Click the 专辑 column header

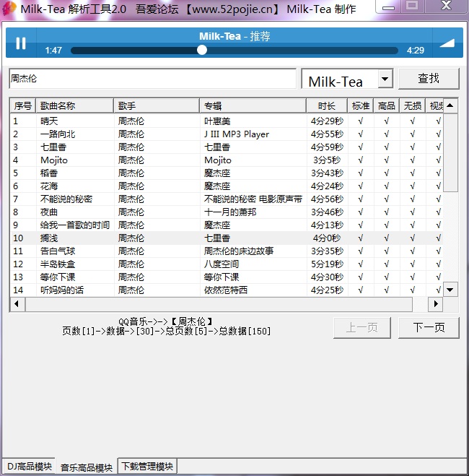pyautogui.click(x=253, y=106)
